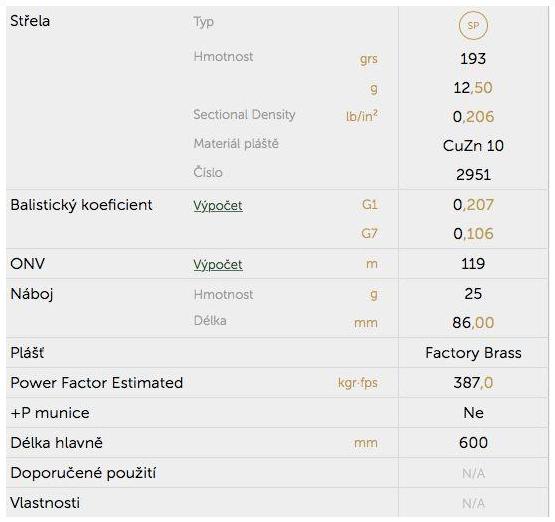Viewport: 555px width, 522px height.
Task: Click the ONV value 119
Action: click(473, 264)
